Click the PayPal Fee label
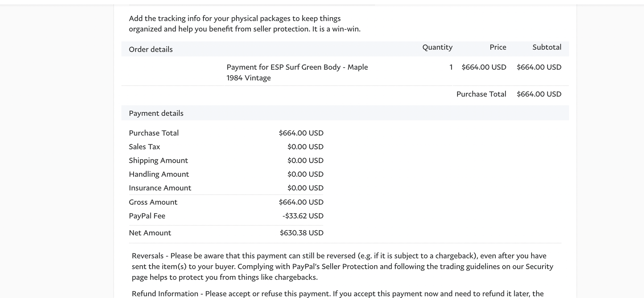 (147, 216)
